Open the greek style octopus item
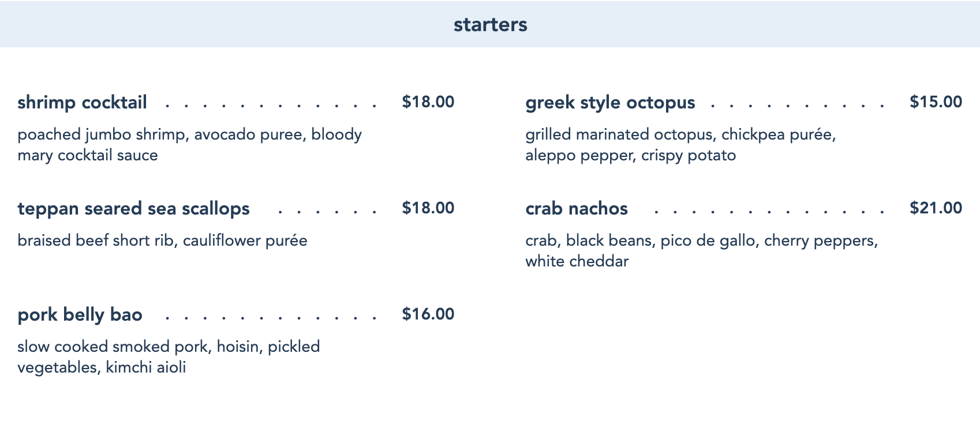 [610, 103]
